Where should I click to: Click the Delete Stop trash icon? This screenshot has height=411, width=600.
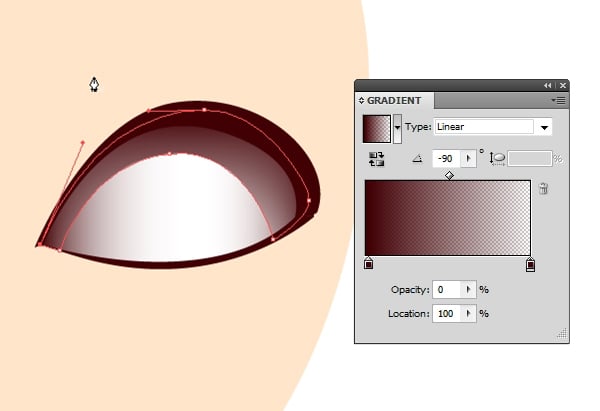[x=543, y=188]
